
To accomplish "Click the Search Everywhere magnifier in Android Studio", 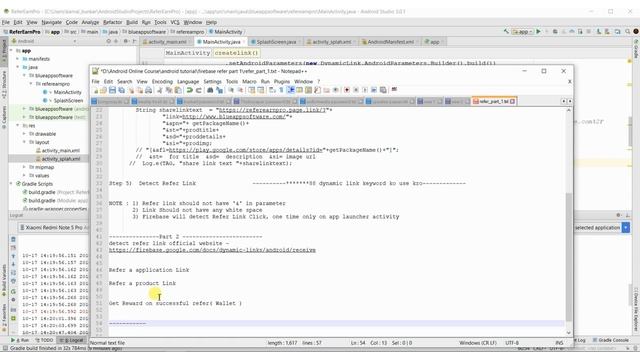I will click(627, 31).
